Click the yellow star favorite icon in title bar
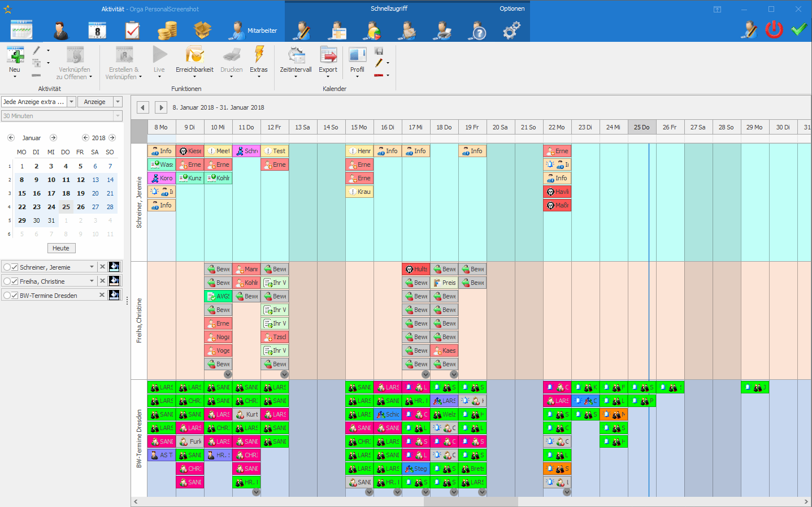The height and width of the screenshot is (507, 812). point(7,9)
